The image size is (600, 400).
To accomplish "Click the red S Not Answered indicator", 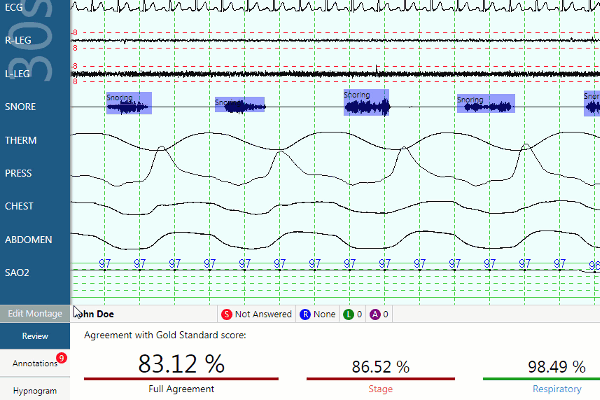I will tap(227, 314).
